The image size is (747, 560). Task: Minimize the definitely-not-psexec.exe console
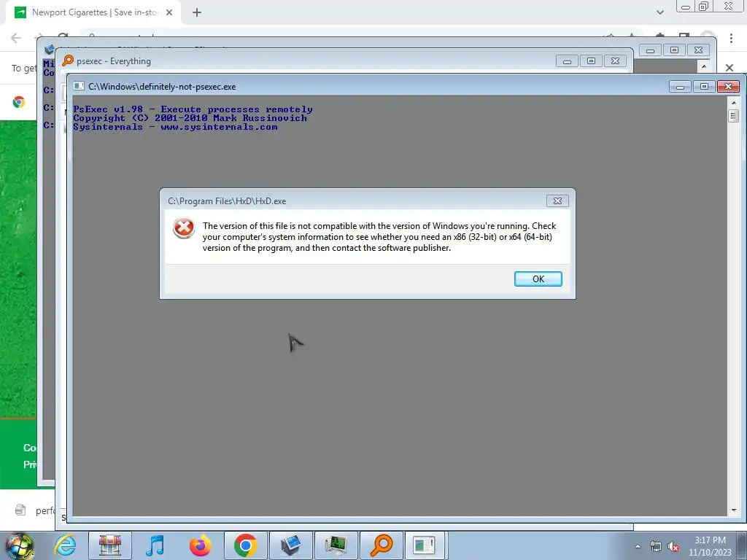680,86
